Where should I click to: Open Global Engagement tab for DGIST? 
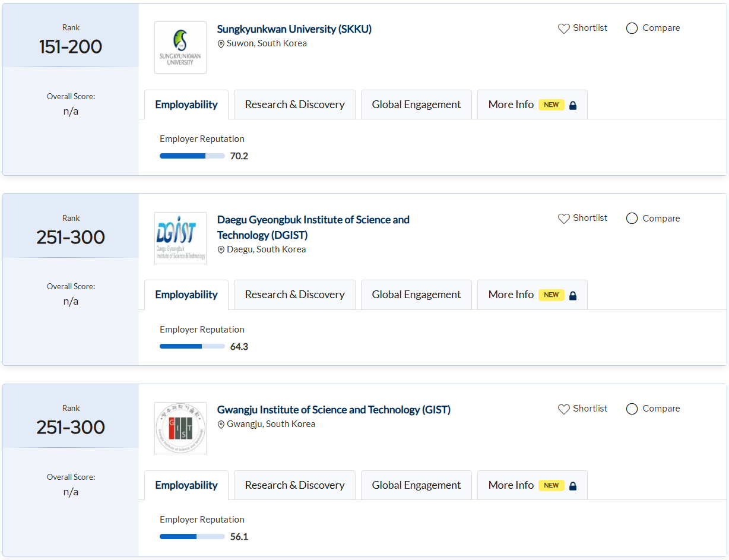click(416, 295)
